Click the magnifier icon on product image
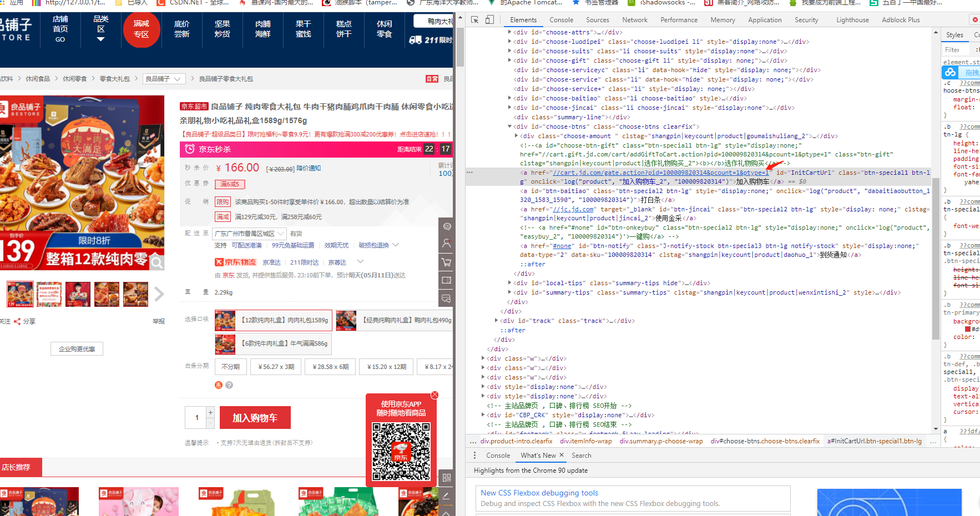 coord(157,262)
